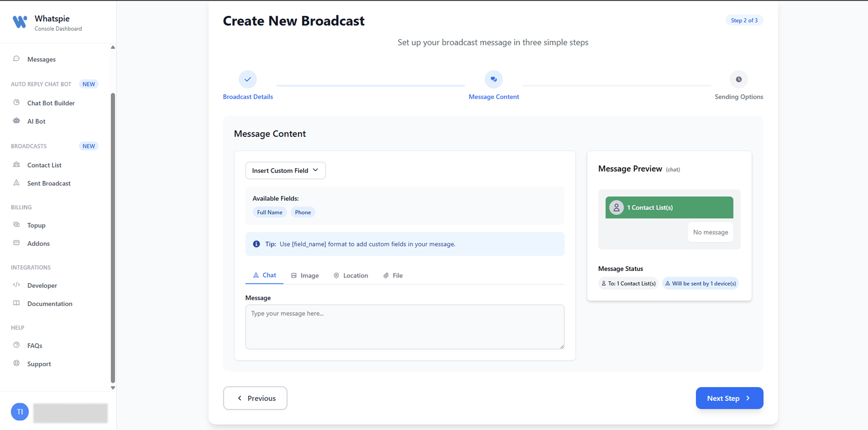
Task: Click the Whatspie logo icon
Action: click(20, 22)
